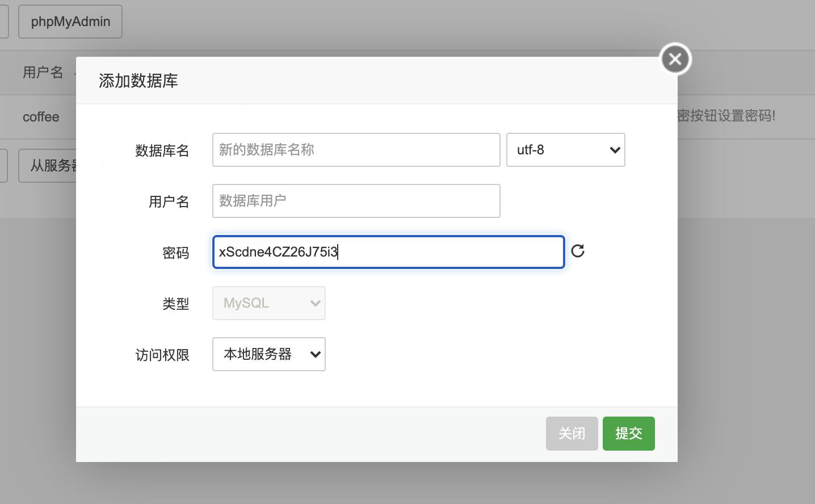Click into the password input field
Screen dimensions: 815x504
(x=389, y=252)
